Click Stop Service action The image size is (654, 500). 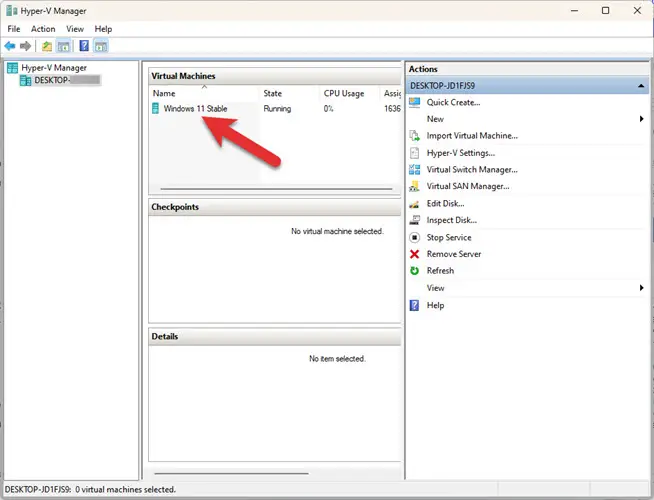coord(449,237)
